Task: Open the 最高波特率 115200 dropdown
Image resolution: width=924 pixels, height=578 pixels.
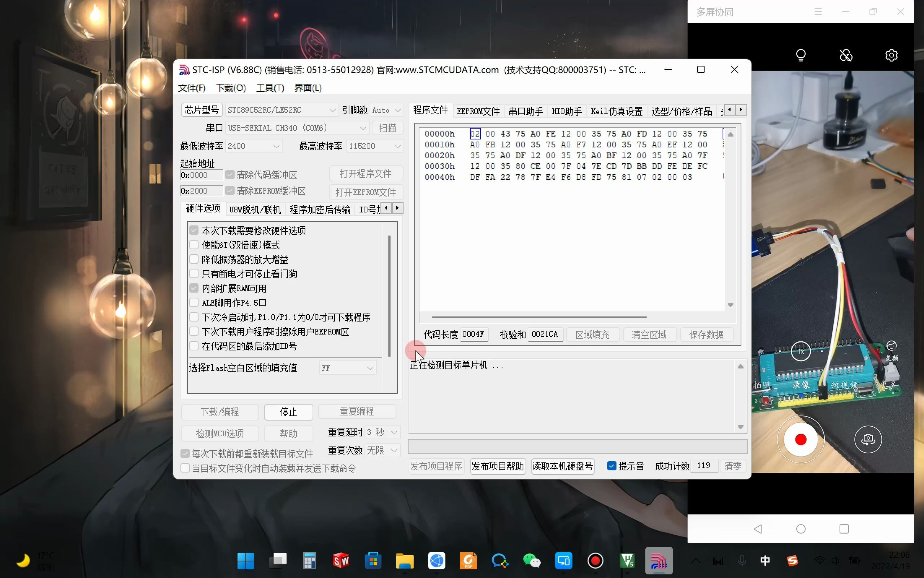Action: click(375, 146)
